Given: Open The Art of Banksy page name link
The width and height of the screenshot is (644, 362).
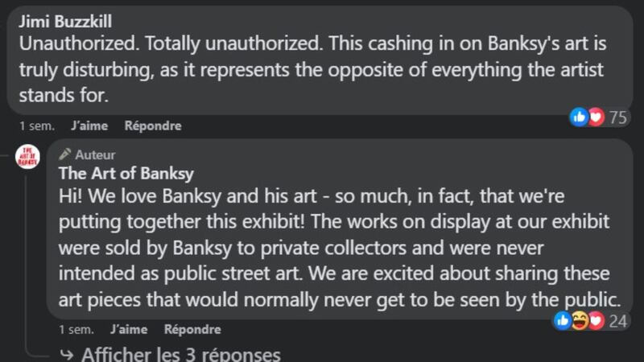Looking at the screenshot, I should pos(126,174).
